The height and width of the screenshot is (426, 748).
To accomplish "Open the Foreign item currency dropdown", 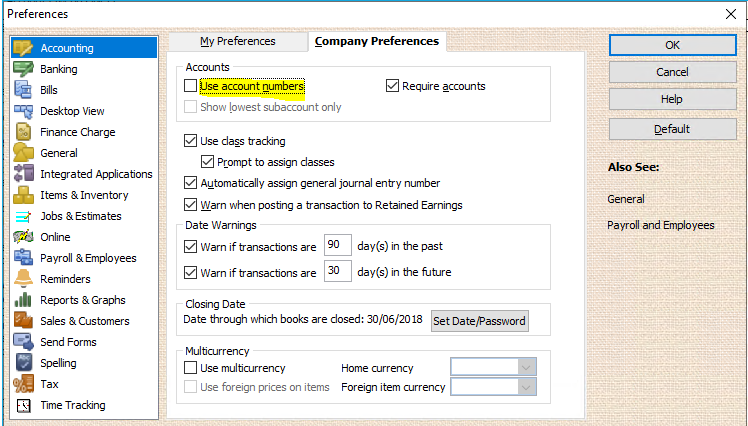I will click(x=493, y=387).
